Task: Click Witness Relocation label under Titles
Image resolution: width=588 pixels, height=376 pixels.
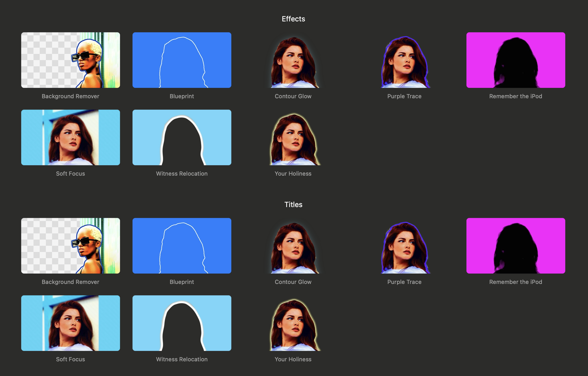Action: [182, 359]
